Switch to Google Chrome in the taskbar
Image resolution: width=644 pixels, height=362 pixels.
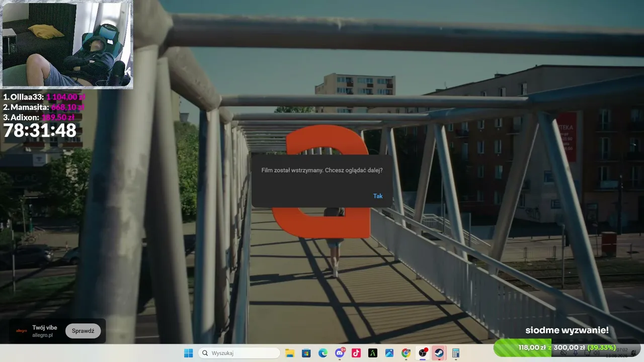(x=406, y=353)
